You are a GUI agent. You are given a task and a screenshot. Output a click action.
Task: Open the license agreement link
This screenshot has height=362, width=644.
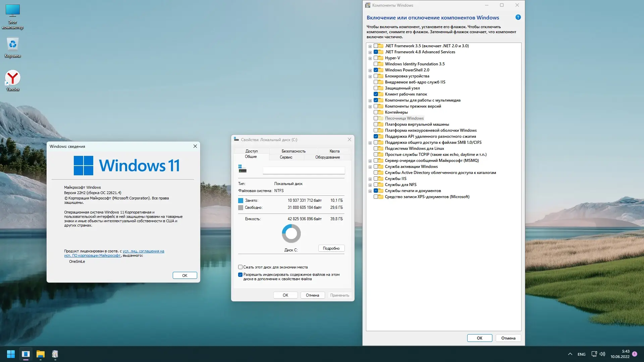(x=143, y=251)
